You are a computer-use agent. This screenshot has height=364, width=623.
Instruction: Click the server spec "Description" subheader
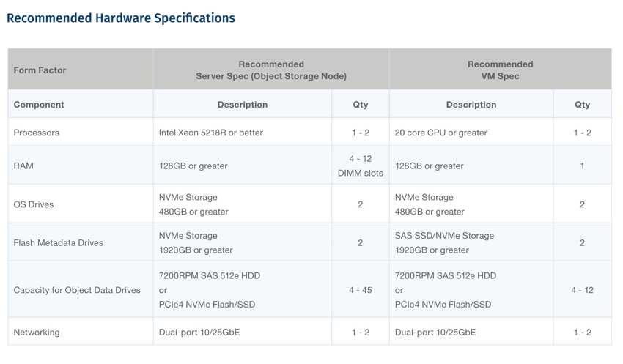pos(242,105)
